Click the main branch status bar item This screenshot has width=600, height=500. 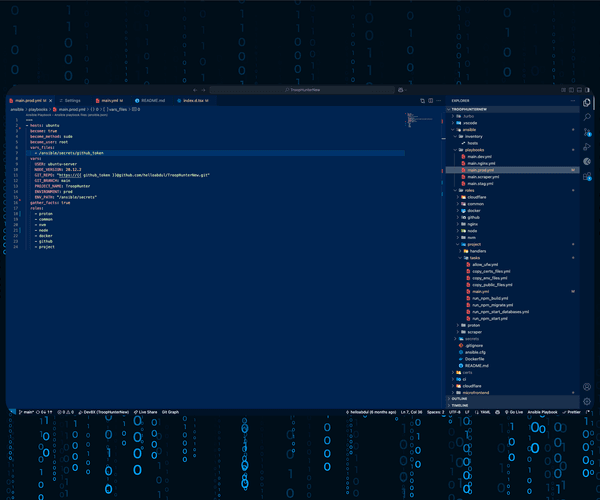(x=26, y=412)
